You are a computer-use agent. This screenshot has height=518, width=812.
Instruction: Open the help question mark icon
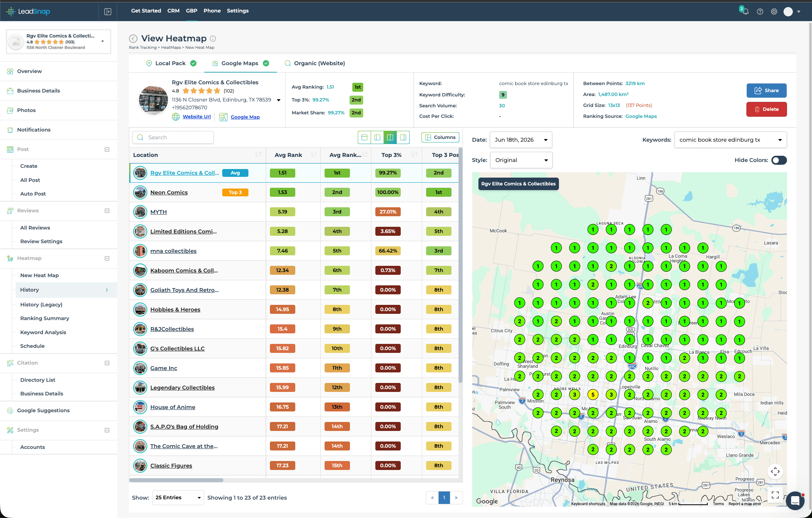(760, 12)
